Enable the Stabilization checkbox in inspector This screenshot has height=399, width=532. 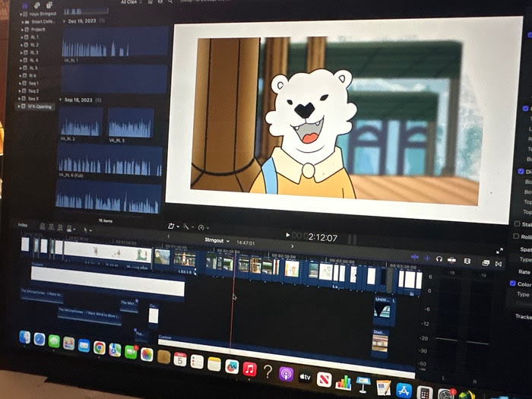[x=518, y=224]
